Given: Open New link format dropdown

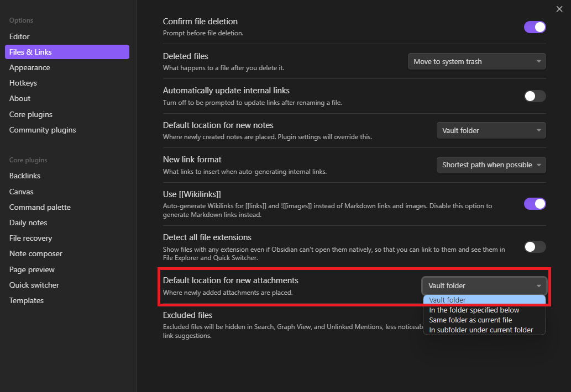Looking at the screenshot, I should tap(491, 165).
